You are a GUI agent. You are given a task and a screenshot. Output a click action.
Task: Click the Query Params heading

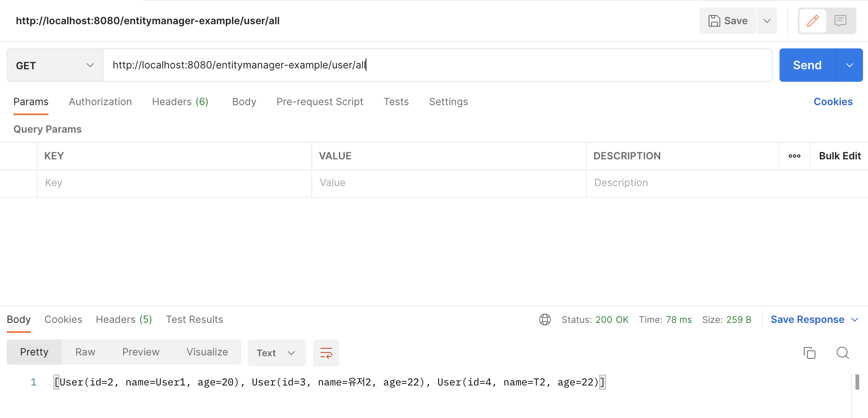(x=48, y=129)
